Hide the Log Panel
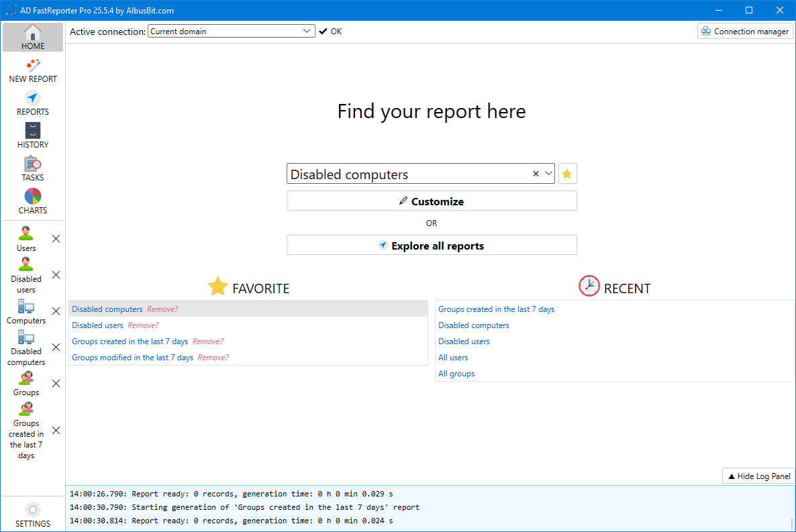 (x=759, y=476)
